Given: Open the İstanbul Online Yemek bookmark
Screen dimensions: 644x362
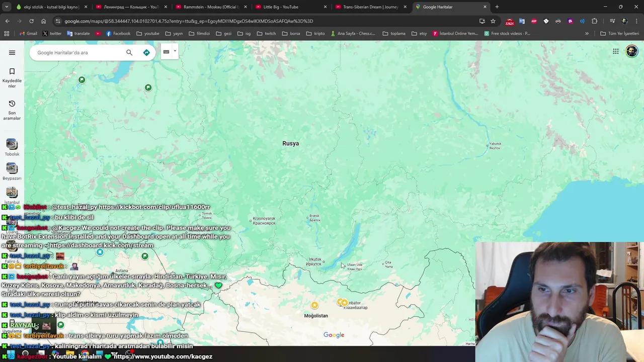Looking at the screenshot, I should 455,34.
